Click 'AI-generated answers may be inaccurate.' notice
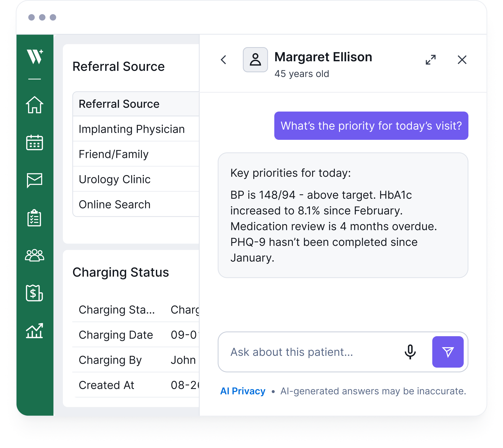This screenshot has width=503, height=448. [373, 391]
